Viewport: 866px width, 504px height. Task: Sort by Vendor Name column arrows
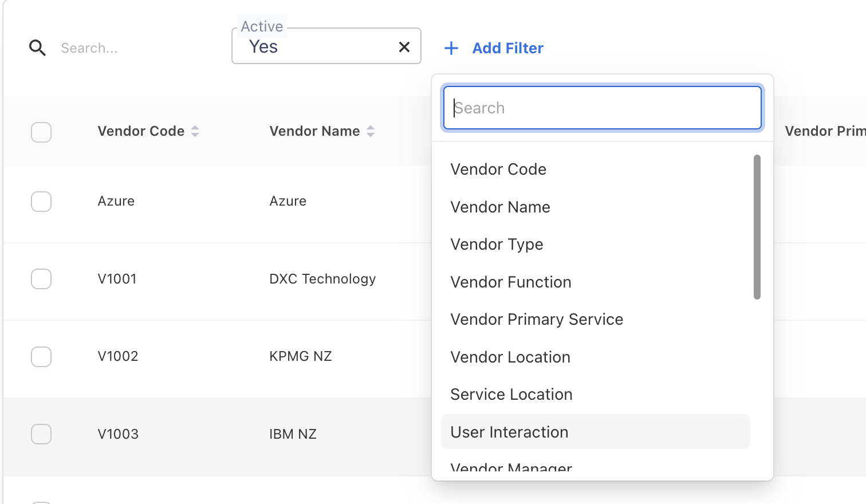click(x=371, y=131)
